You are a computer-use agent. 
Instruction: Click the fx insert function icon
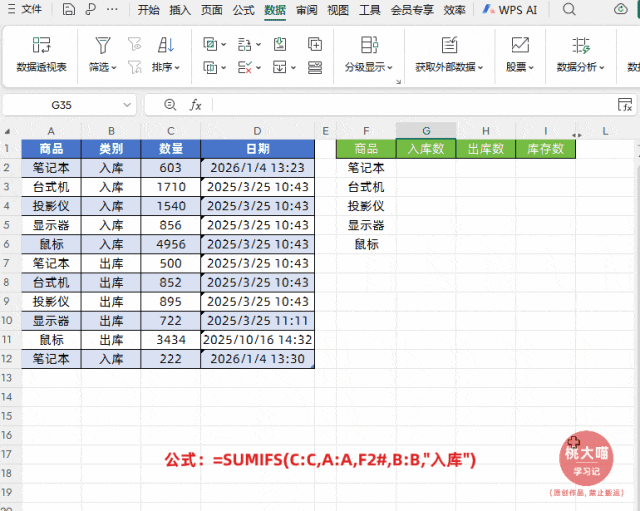tap(196, 105)
